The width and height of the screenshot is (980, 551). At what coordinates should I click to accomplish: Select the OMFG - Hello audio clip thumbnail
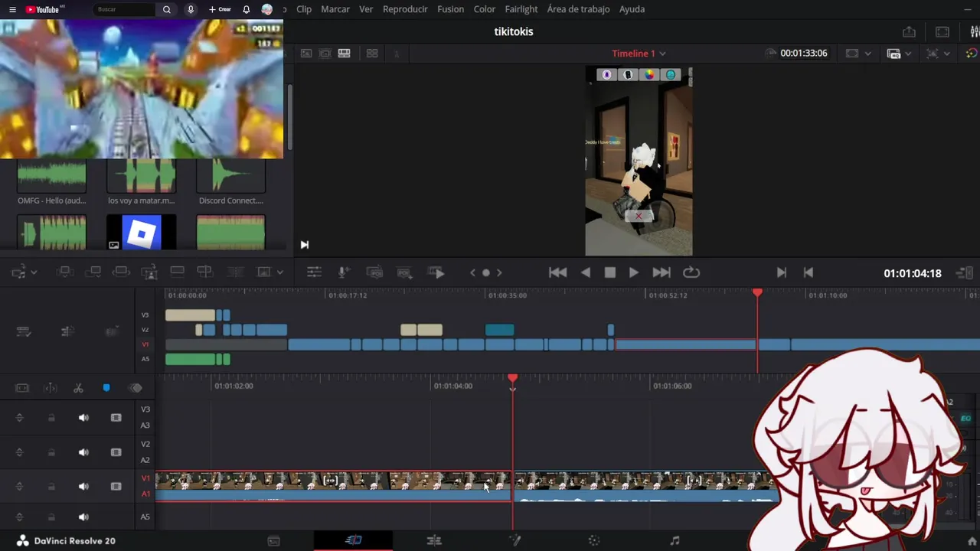point(52,177)
